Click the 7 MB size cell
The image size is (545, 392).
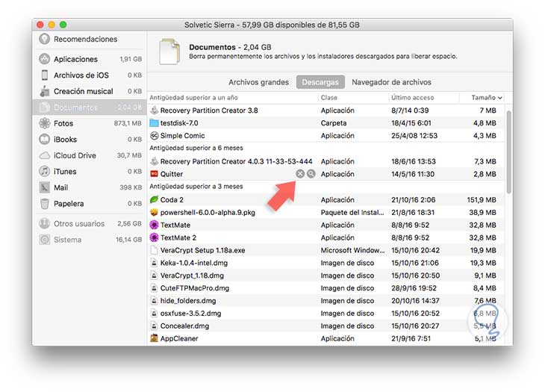[488, 111]
